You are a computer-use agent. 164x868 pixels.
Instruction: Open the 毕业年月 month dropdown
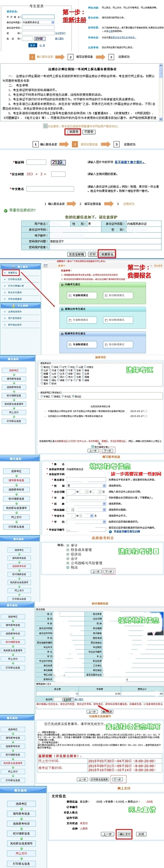(x=87, y=516)
